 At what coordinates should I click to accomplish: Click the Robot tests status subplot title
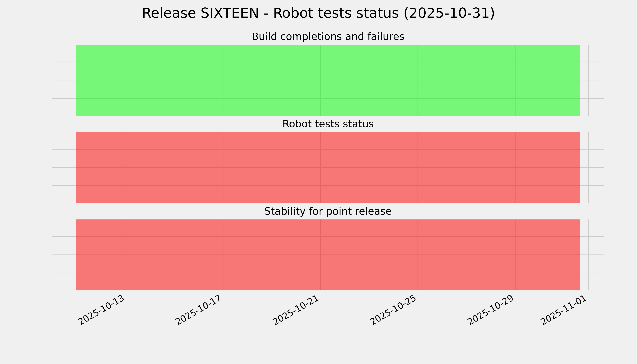point(328,124)
